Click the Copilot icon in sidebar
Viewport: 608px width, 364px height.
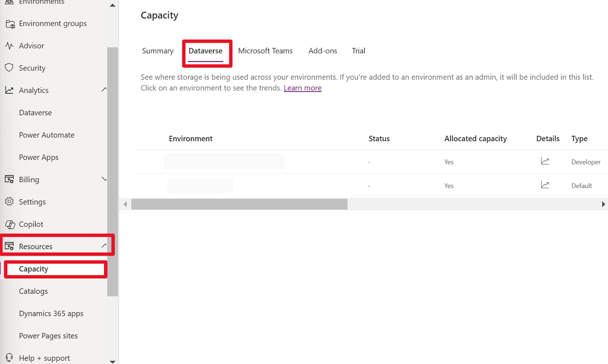tap(10, 224)
